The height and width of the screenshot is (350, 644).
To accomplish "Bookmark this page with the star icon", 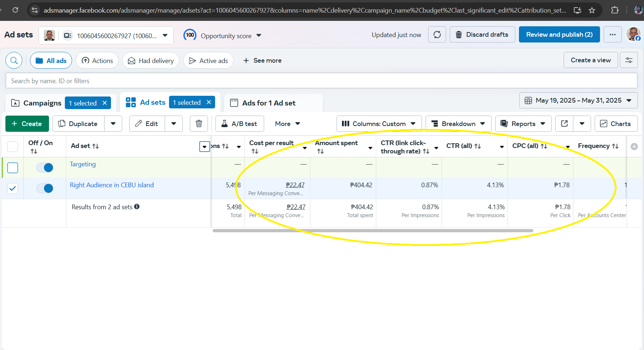I will coord(592,10).
